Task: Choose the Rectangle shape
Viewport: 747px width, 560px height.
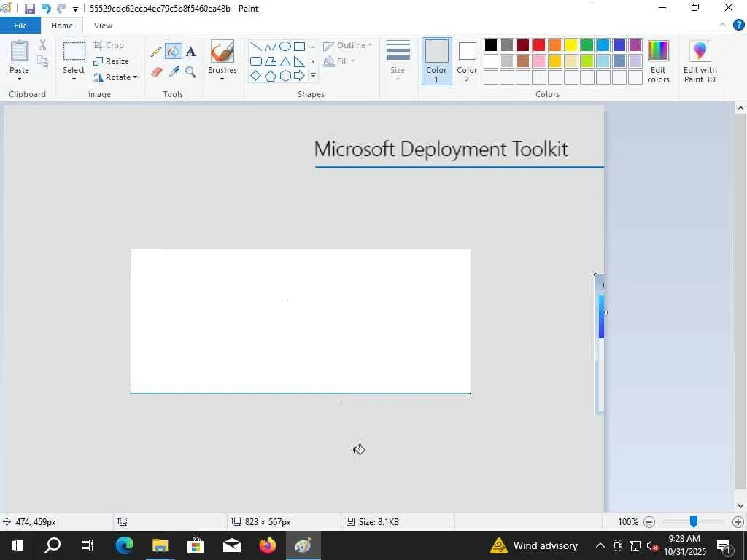Action: [x=299, y=46]
